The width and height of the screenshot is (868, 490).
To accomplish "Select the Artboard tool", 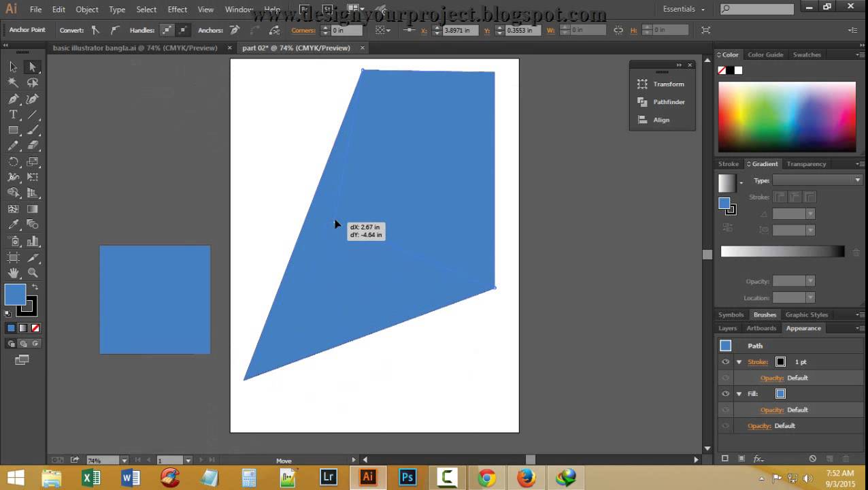I will (x=13, y=257).
